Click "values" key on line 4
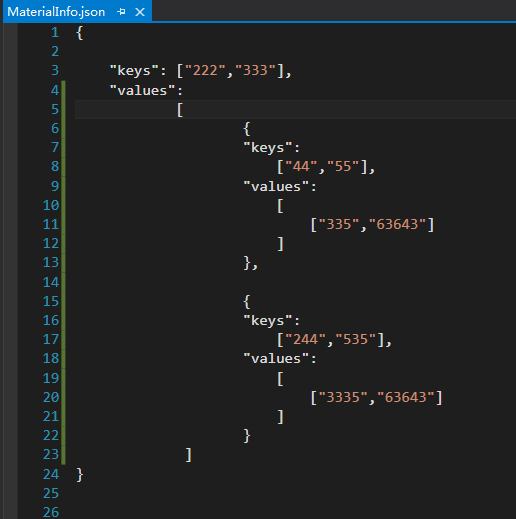 click(143, 91)
